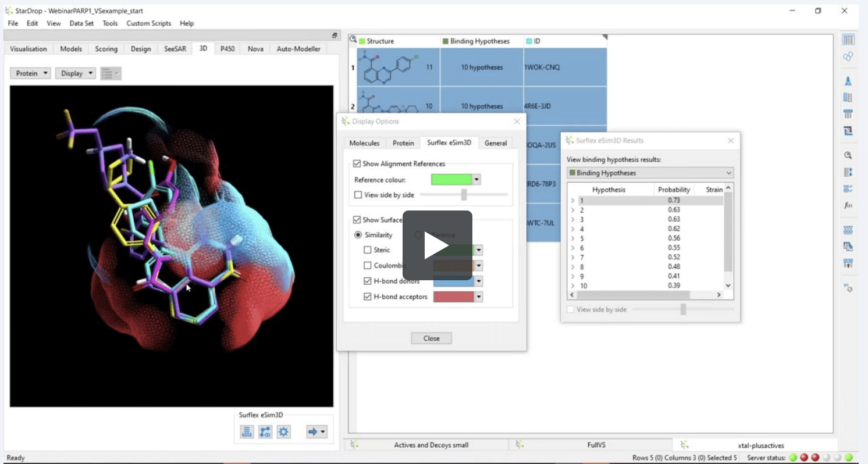This screenshot has height=464, width=868.
Task: Click the greyed list-style icon beside Display
Action: coord(111,73)
